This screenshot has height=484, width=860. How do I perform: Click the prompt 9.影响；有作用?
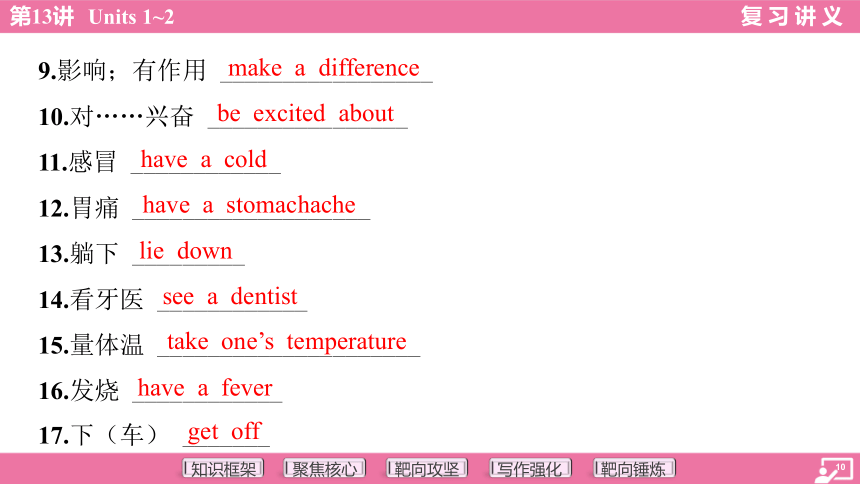pos(122,70)
